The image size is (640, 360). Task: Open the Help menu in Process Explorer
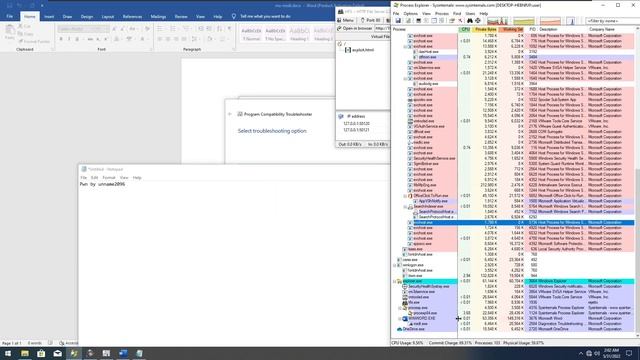pos(484,13)
